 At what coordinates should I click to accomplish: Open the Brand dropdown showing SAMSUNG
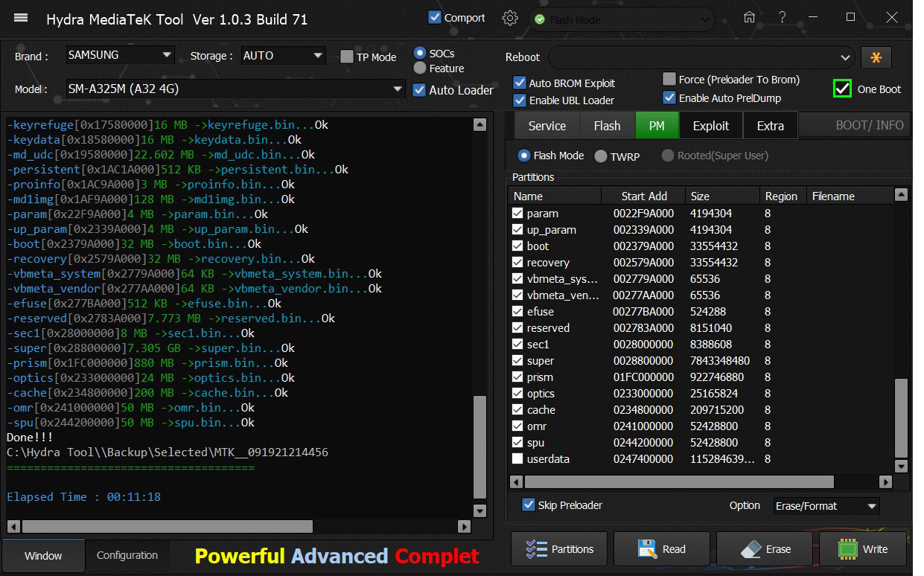pos(119,55)
